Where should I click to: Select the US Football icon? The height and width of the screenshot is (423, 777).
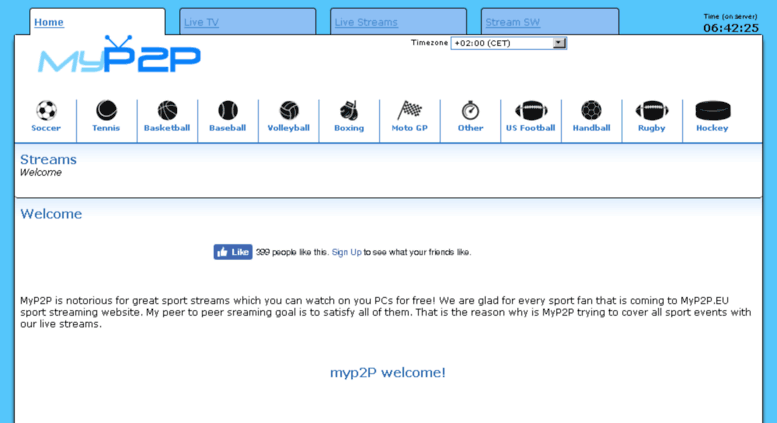pos(531,110)
